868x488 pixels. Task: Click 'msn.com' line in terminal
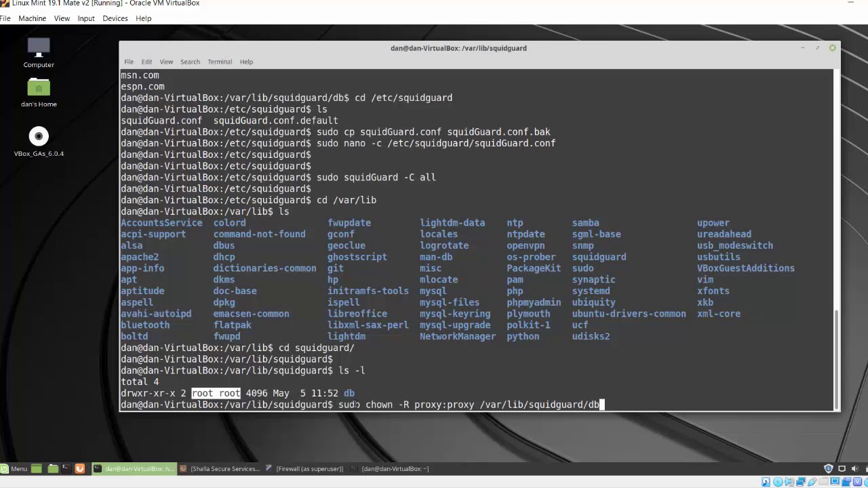point(140,75)
